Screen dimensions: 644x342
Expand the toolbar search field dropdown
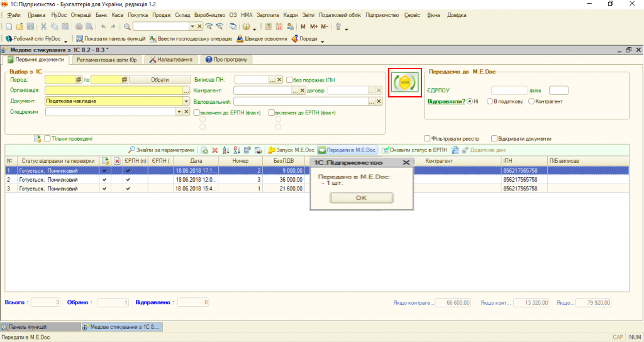click(x=192, y=26)
